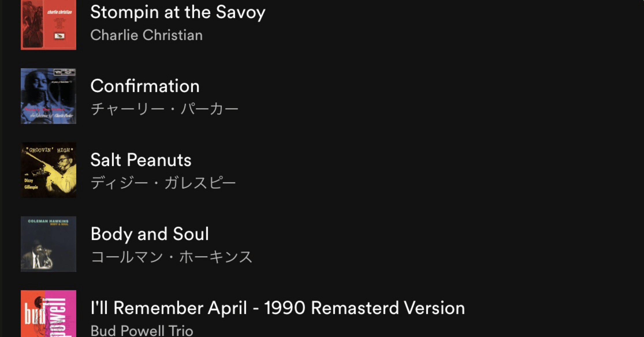Click the Groovin' High album cover
The height and width of the screenshot is (337, 644).
[x=49, y=170]
